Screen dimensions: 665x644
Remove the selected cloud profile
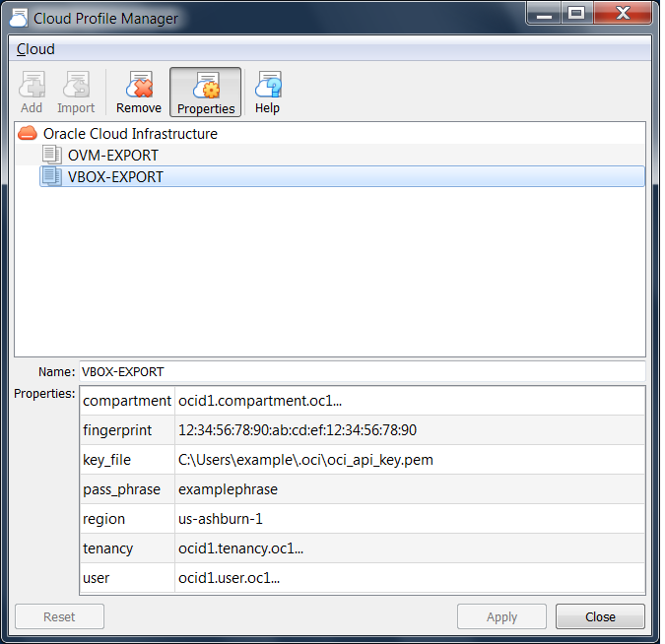coord(139,92)
